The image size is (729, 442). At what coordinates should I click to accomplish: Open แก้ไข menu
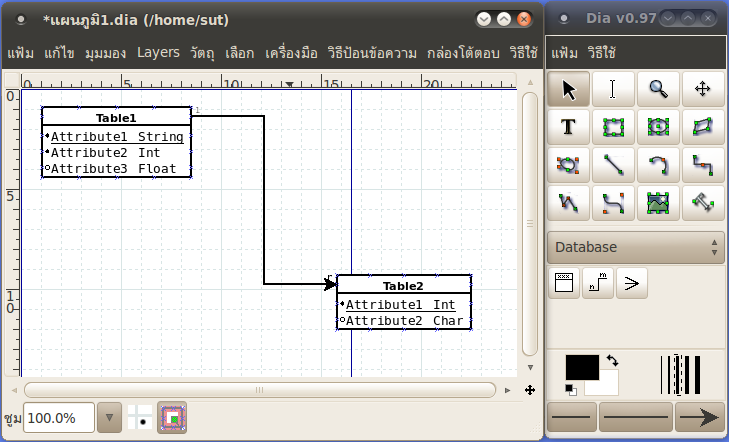pyautogui.click(x=59, y=53)
